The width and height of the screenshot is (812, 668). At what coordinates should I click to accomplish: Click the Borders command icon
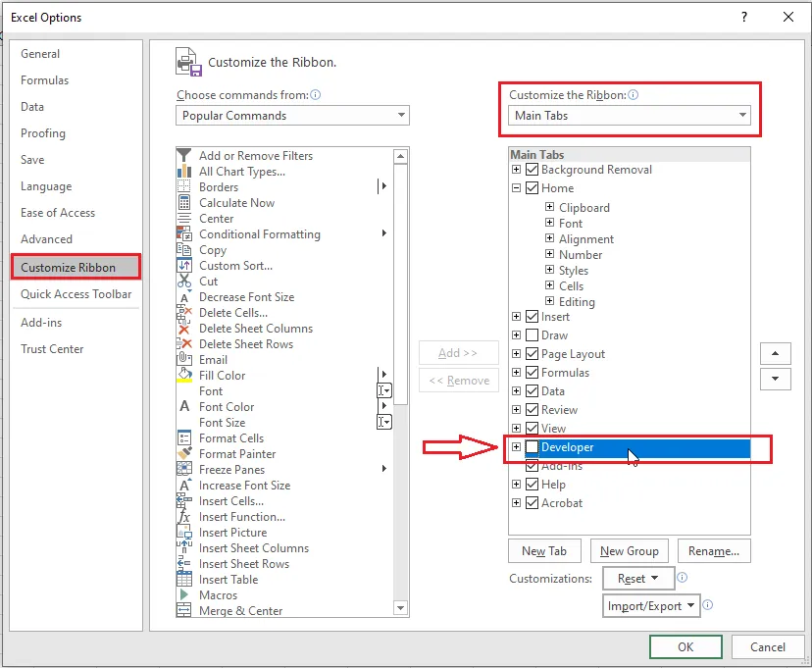[183, 186]
